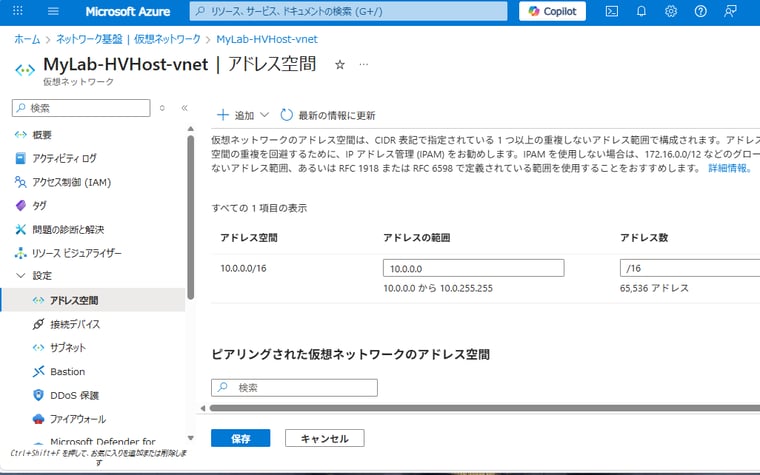Open help question mark icon
Screen dimensions: 760x475
pos(700,11)
